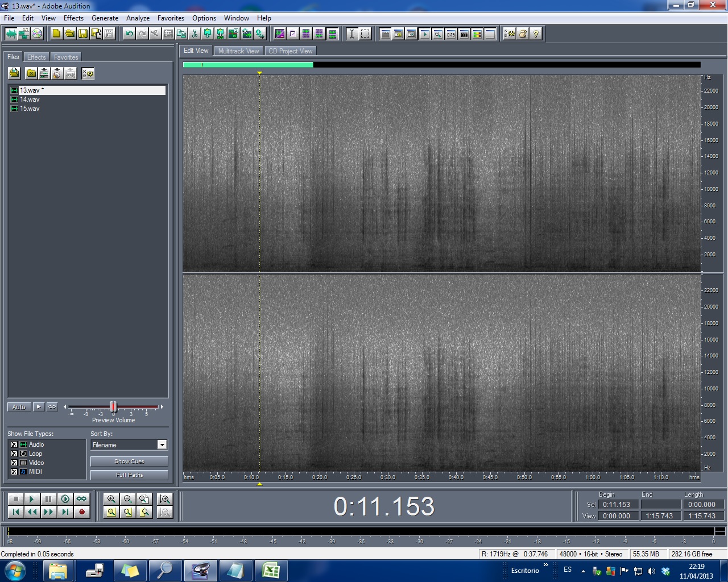The image size is (728, 582).
Task: Zoom in vertically with arrow magnifier
Action: pos(165,499)
